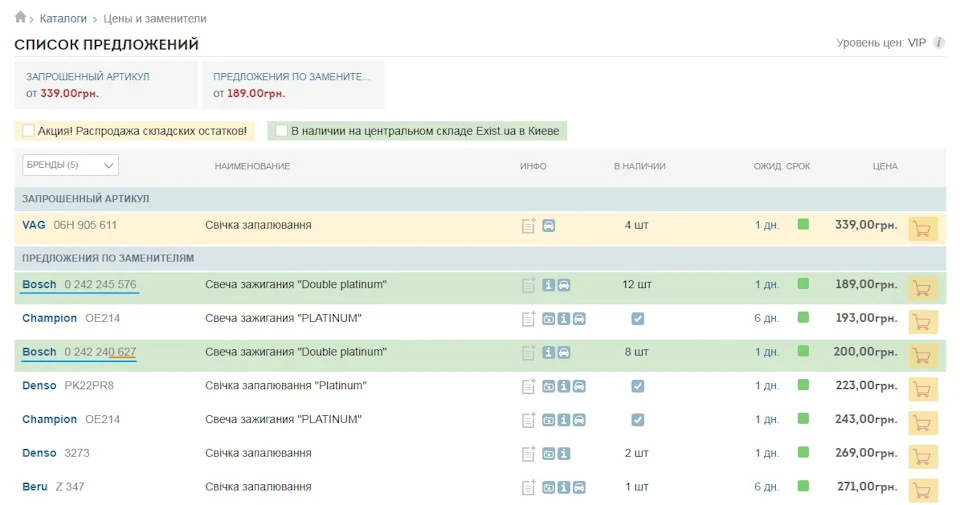
Task: Go to the home page icon
Action: (x=20, y=17)
